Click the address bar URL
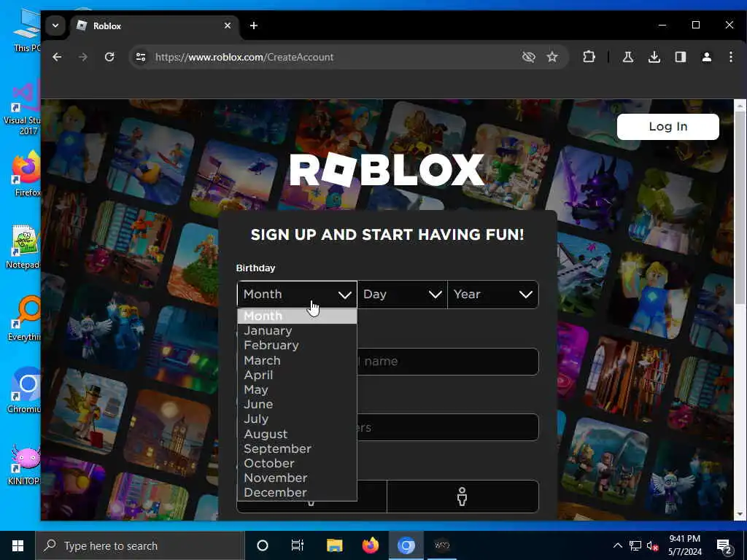 point(244,57)
